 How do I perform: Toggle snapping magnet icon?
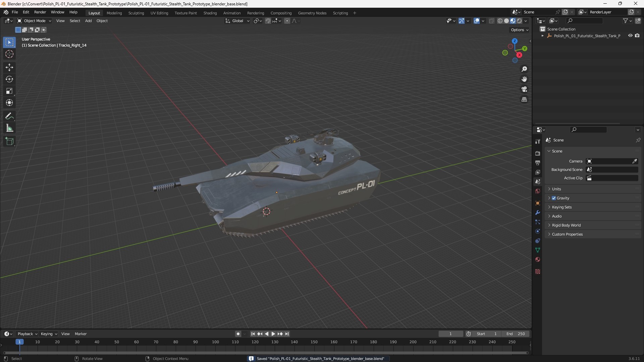[268, 21]
